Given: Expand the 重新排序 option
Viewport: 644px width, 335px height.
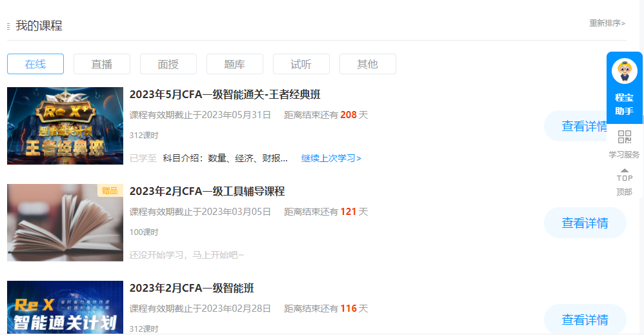Looking at the screenshot, I should click(x=607, y=23).
